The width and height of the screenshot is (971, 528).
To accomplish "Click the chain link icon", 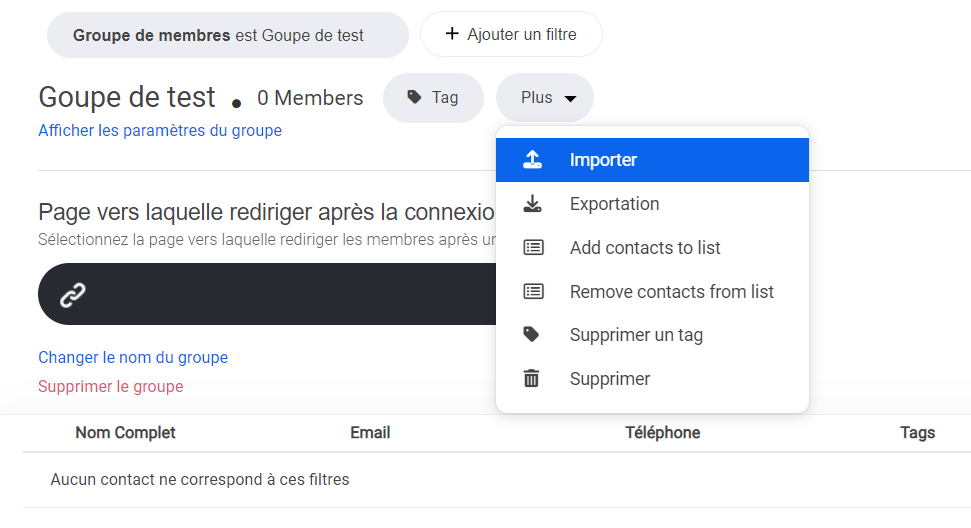I will 72,295.
